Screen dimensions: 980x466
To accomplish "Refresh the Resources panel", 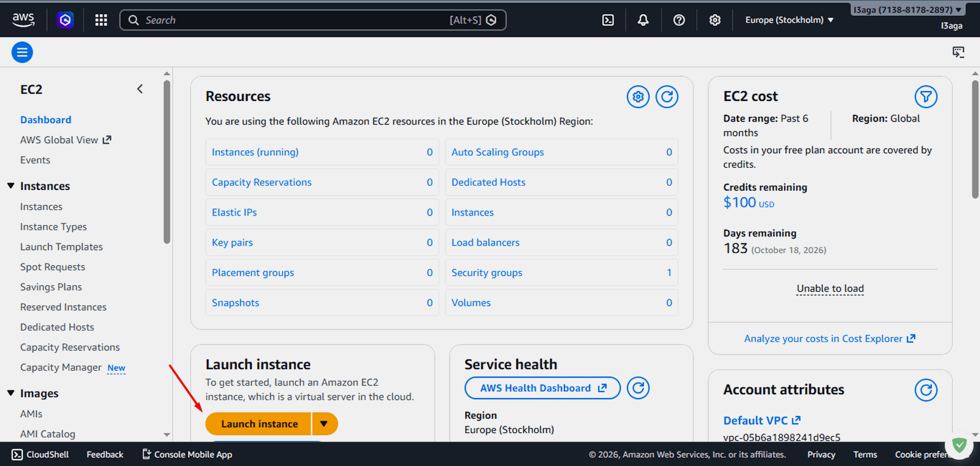I will pos(667,97).
